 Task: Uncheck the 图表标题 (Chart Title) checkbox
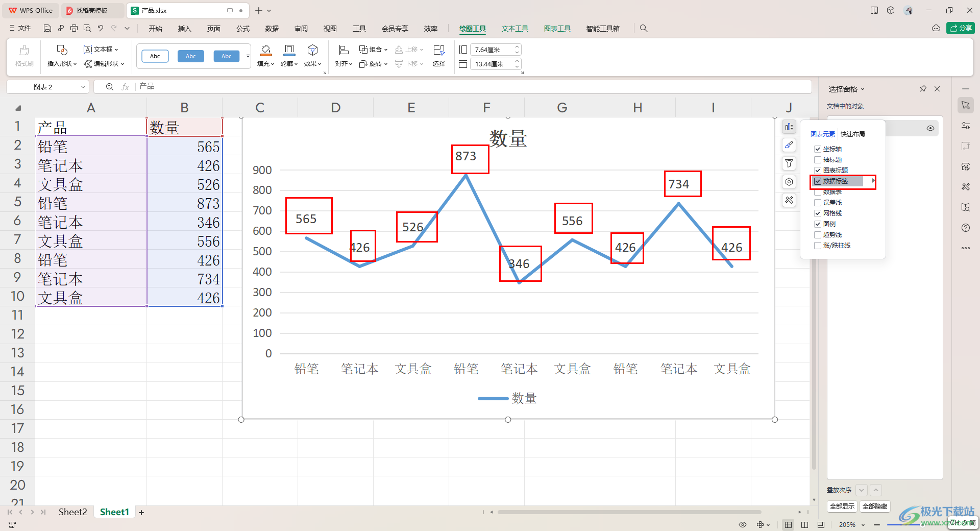818,171
